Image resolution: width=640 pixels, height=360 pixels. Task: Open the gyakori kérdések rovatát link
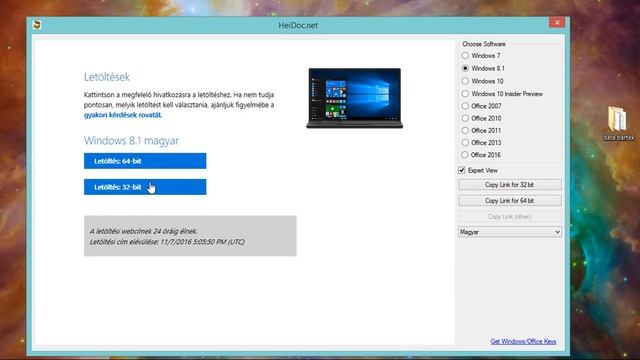click(122, 115)
